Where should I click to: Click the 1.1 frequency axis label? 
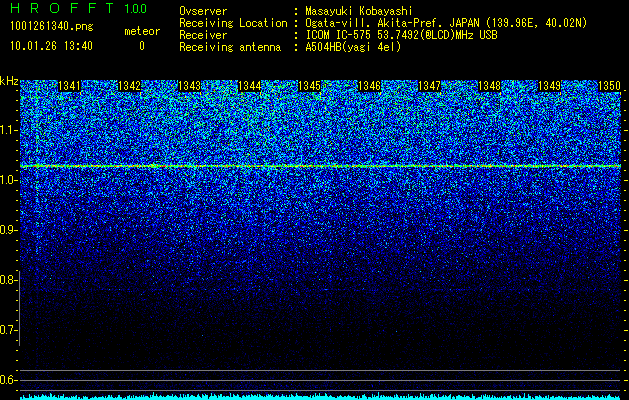[x=9, y=130]
